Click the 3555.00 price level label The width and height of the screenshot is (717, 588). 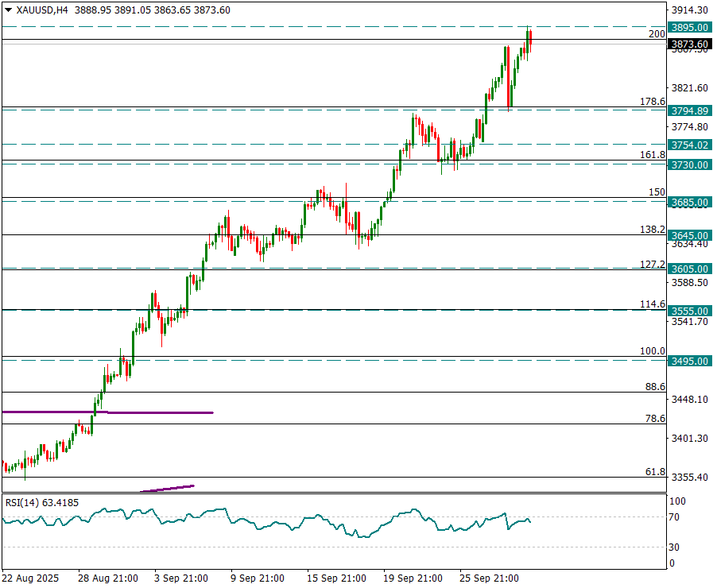689,311
